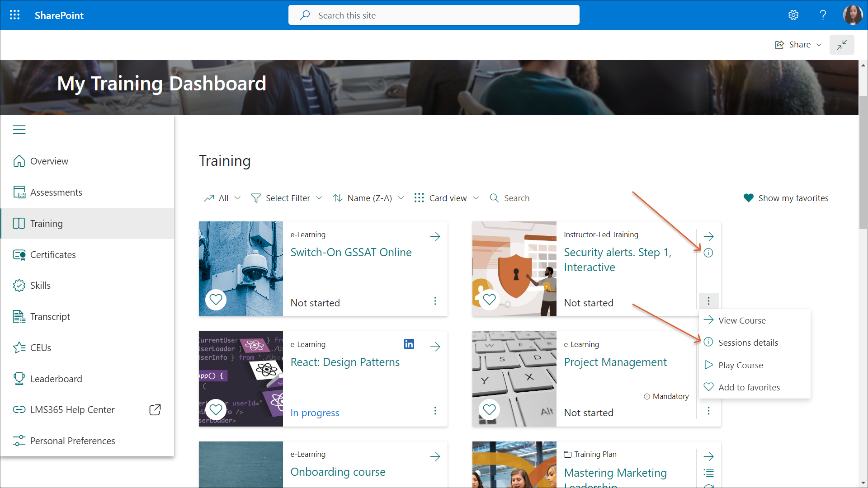
Task: Open the Project Management course link
Action: click(x=615, y=362)
